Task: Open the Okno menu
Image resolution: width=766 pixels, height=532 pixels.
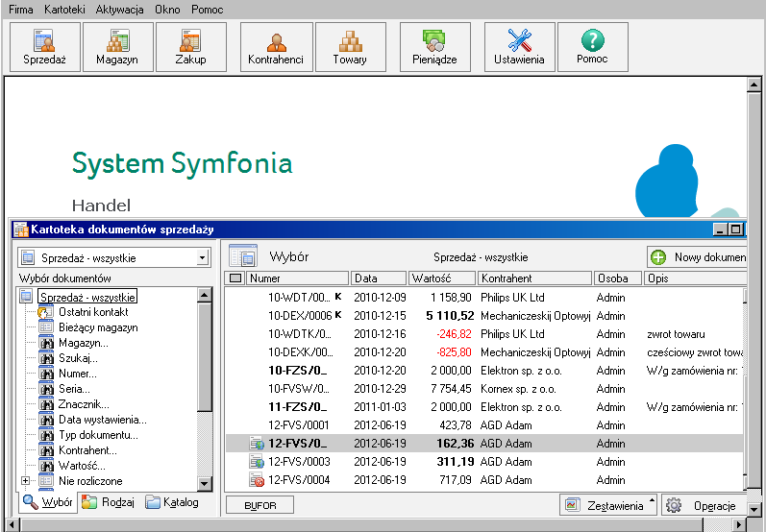Action: (x=167, y=10)
